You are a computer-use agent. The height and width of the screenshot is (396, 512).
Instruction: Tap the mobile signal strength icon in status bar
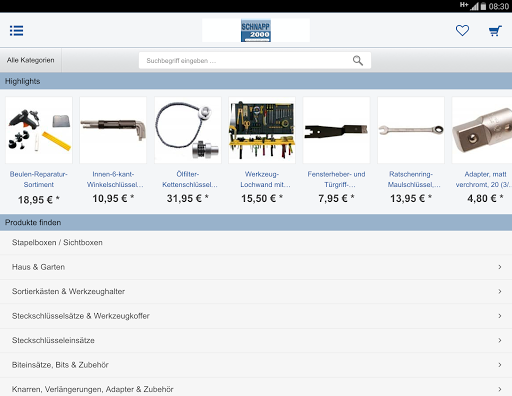pos(474,6)
